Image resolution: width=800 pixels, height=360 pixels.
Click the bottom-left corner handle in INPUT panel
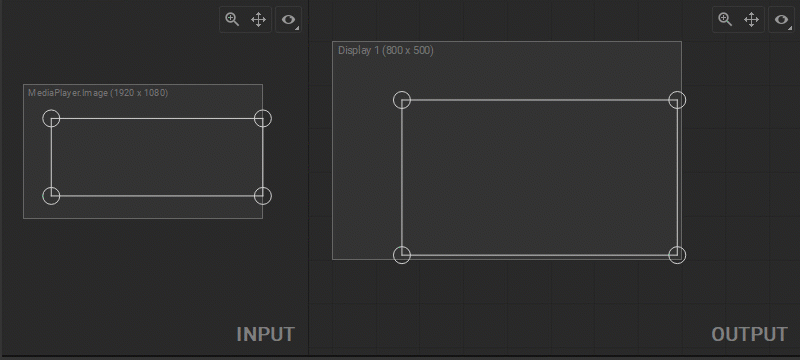coord(51,195)
